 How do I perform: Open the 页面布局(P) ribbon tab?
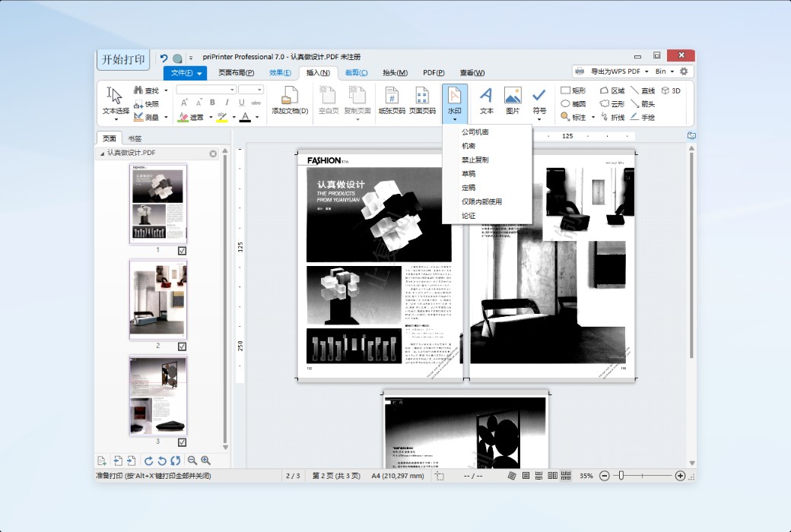236,73
